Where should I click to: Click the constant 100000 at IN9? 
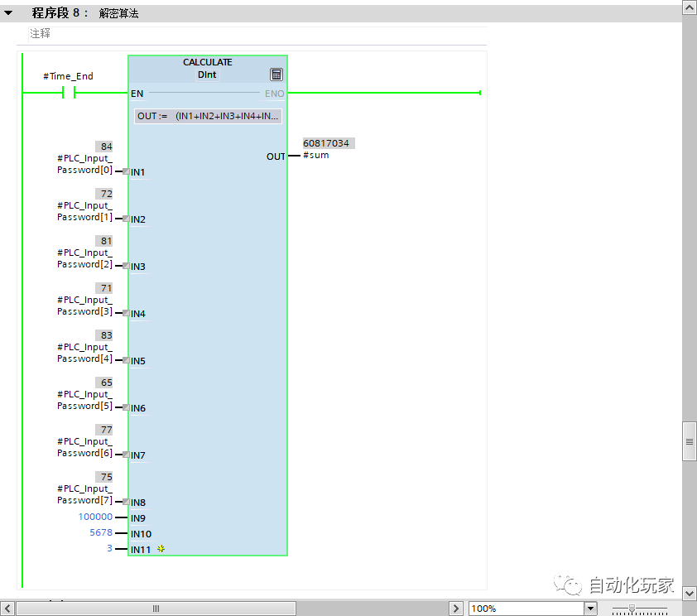click(95, 517)
